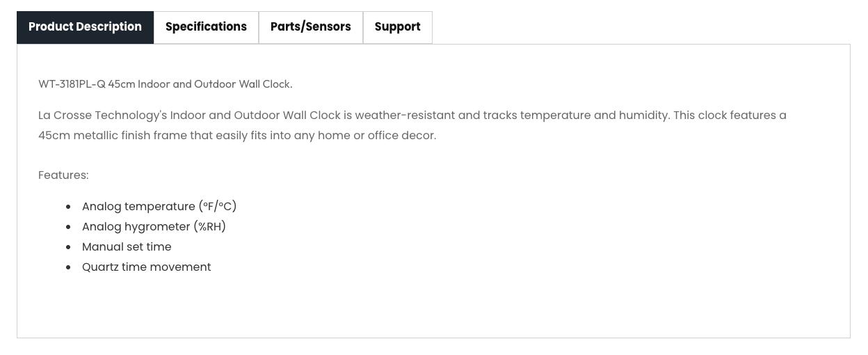Open the Parts/Sensors tab

click(310, 27)
